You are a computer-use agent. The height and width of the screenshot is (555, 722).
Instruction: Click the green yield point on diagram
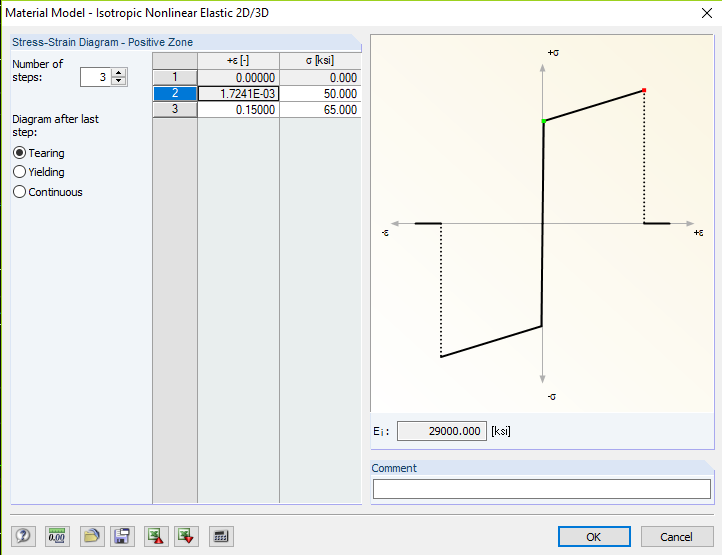pos(544,121)
